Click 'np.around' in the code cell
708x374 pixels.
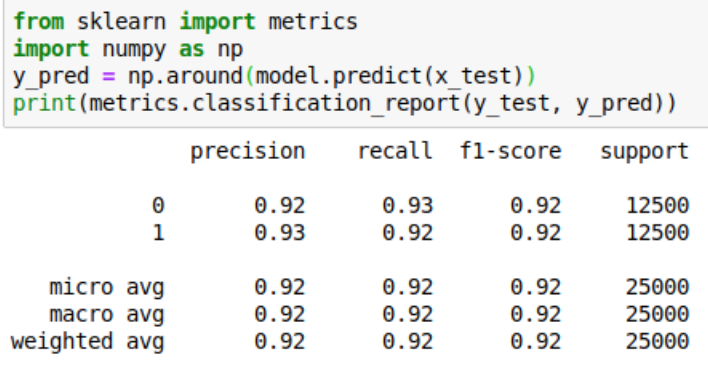186,76
